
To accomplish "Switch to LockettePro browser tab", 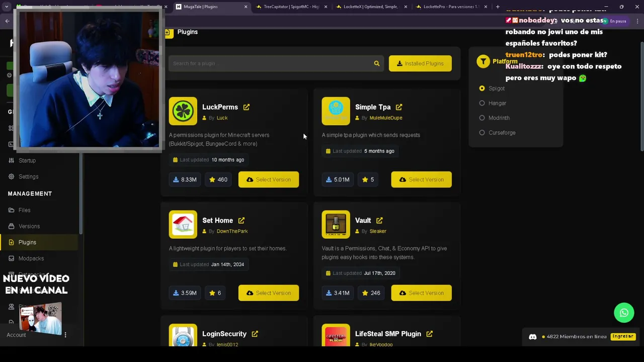I will coord(451,7).
